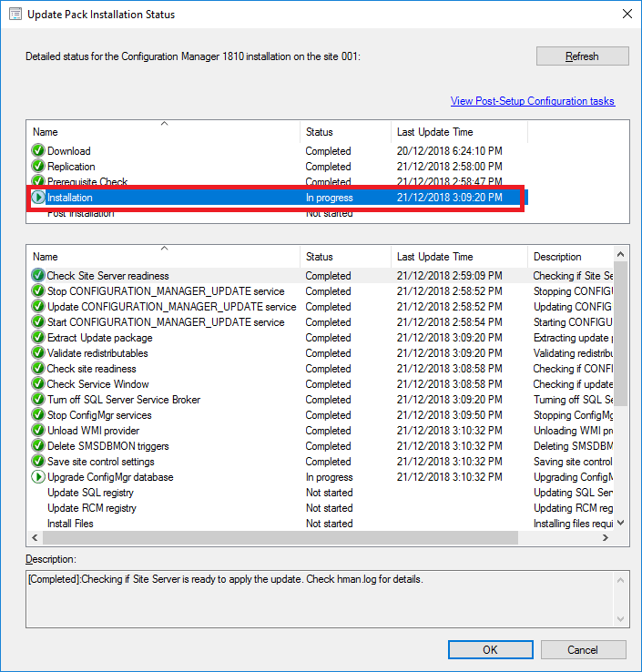This screenshot has width=642, height=672.
Task: Click the in-progress icon next to Installation
Action: click(38, 198)
